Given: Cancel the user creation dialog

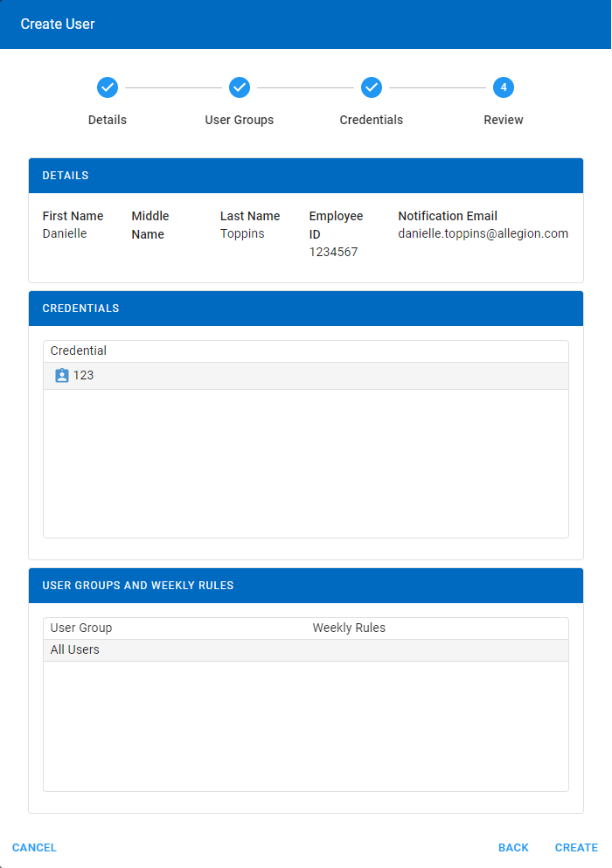Looking at the screenshot, I should 34,848.
